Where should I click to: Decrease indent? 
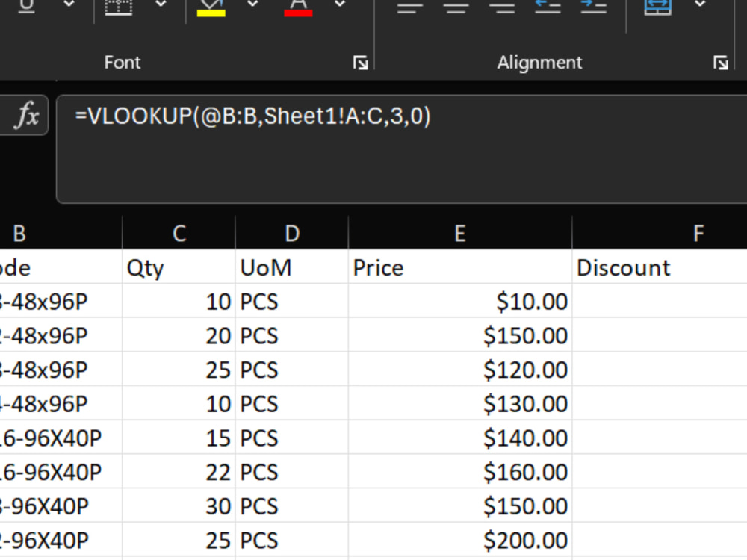[548, 7]
